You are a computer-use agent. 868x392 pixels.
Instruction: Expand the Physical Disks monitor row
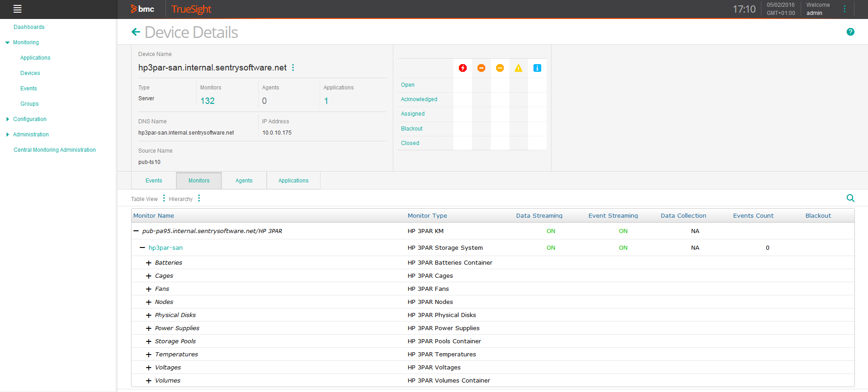click(149, 315)
